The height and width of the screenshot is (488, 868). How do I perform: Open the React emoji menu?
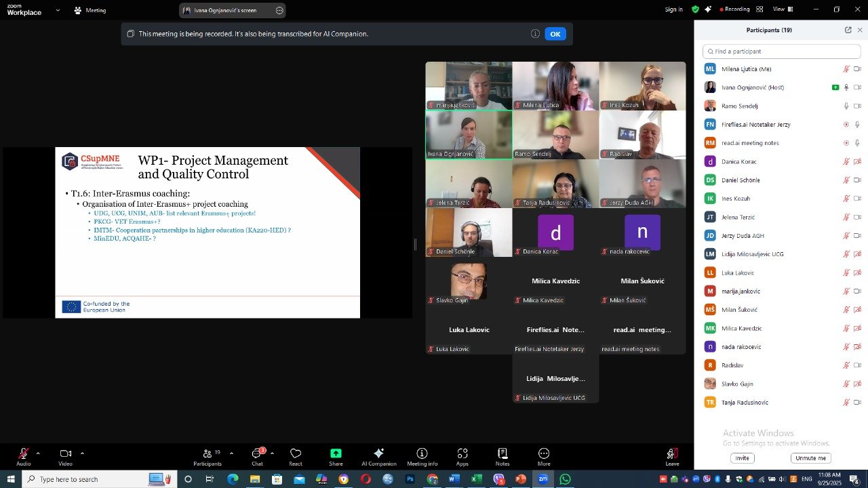tap(296, 457)
